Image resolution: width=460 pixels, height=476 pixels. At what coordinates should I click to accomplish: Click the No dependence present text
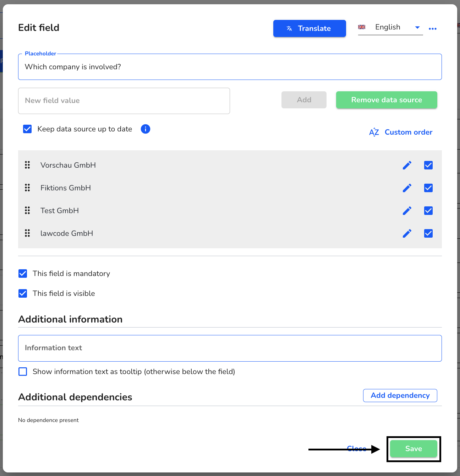point(48,420)
